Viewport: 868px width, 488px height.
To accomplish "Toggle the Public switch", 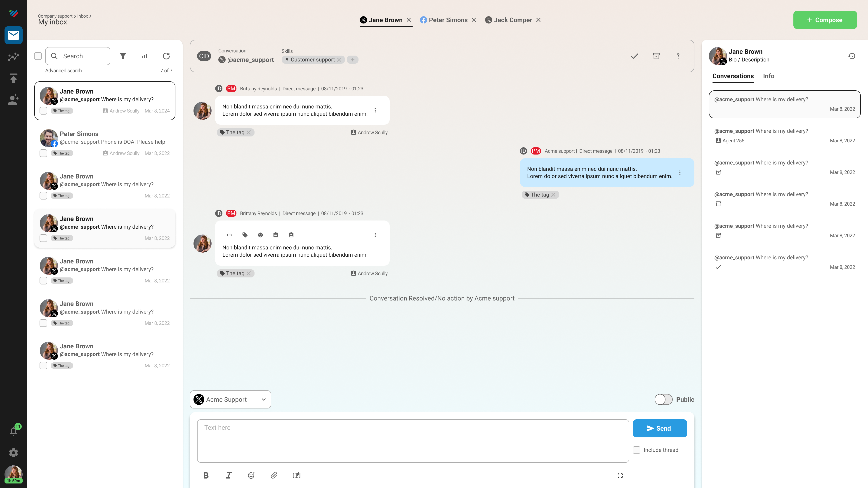I will point(663,399).
